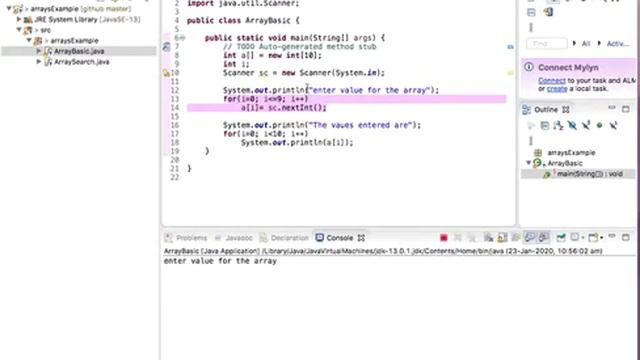Image resolution: width=640 pixels, height=360 pixels.
Task: Click create local task link
Action: [x=557, y=89]
